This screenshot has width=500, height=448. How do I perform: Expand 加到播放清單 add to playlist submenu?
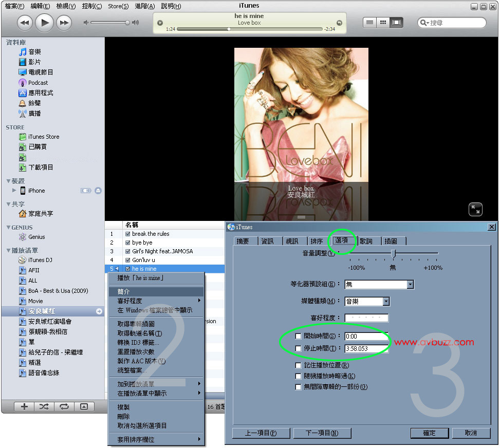pyautogui.click(x=156, y=384)
